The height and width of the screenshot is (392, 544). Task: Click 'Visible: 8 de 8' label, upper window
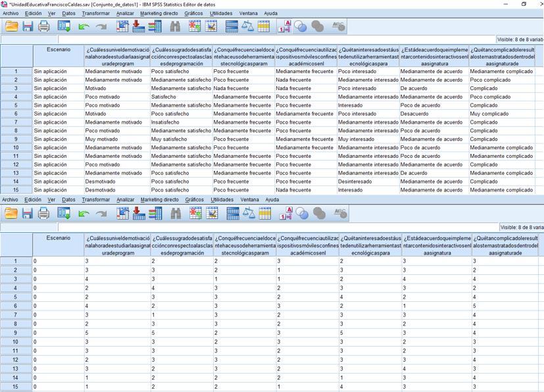[x=520, y=39]
